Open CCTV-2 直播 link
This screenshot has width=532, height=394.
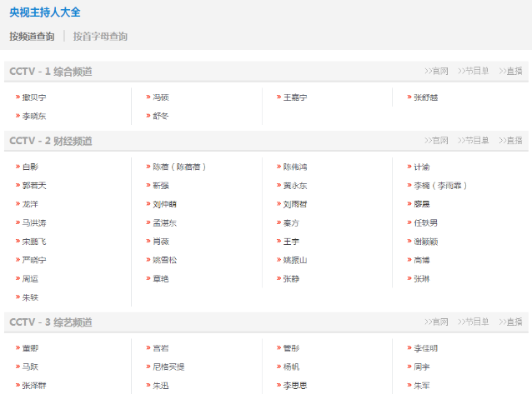510,141
